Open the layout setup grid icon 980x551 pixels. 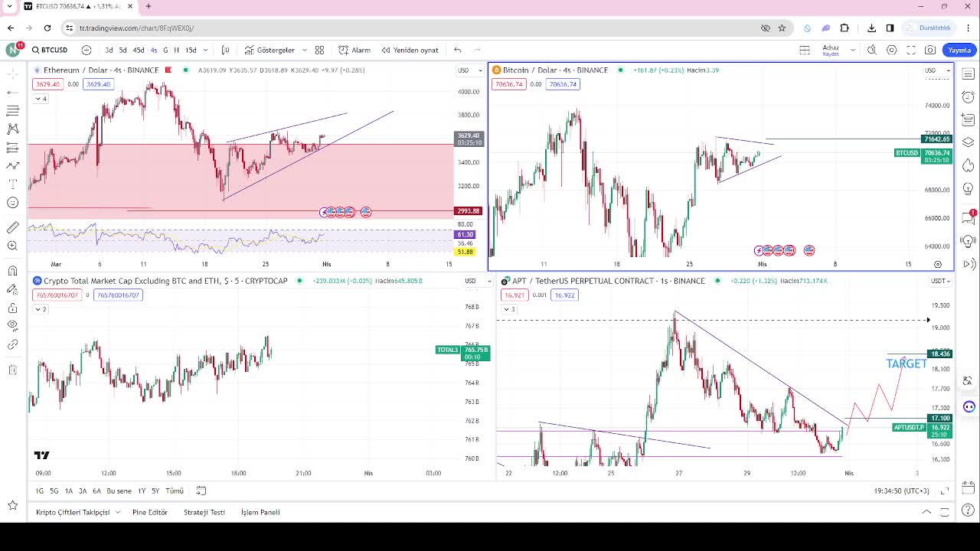point(805,50)
